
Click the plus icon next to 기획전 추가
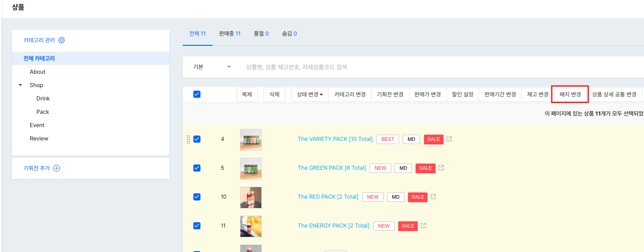(56, 168)
